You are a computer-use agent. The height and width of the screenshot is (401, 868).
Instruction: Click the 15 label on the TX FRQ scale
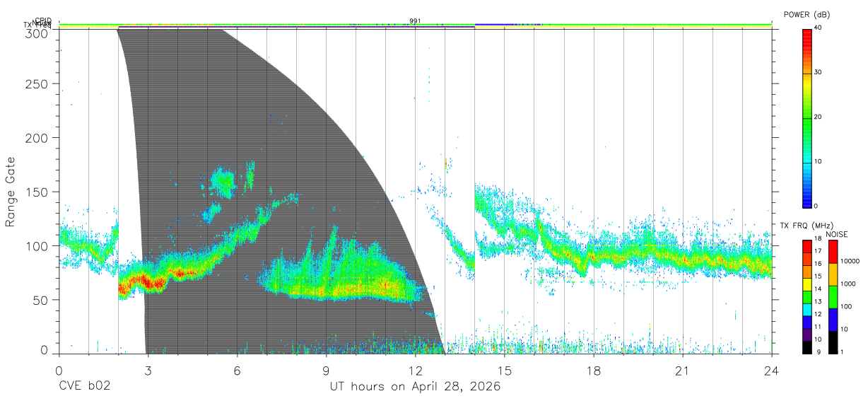coord(818,277)
